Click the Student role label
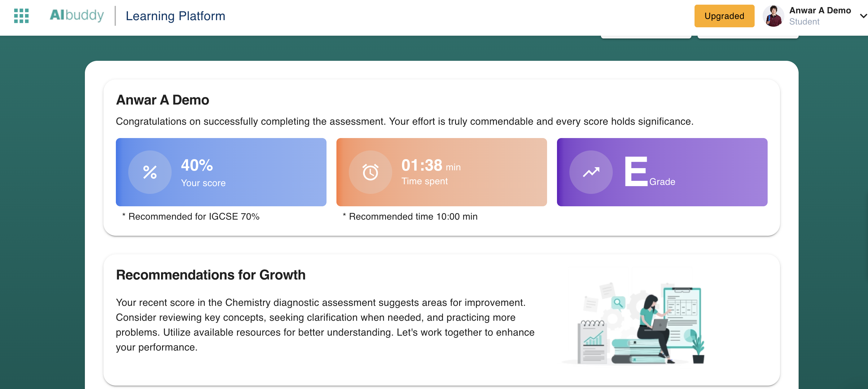This screenshot has width=868, height=389. [804, 22]
